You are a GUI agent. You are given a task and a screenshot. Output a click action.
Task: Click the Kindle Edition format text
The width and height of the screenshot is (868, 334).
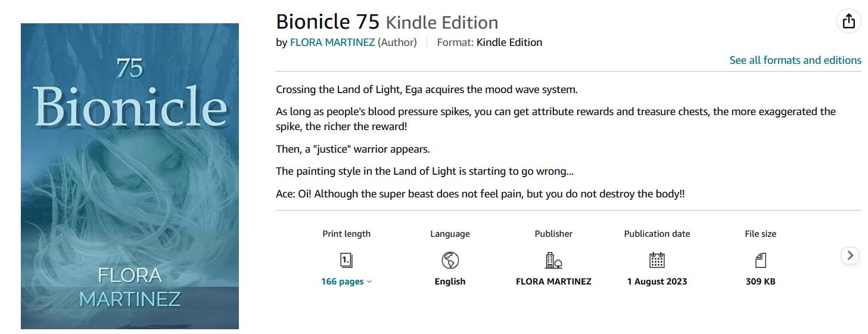pos(509,42)
